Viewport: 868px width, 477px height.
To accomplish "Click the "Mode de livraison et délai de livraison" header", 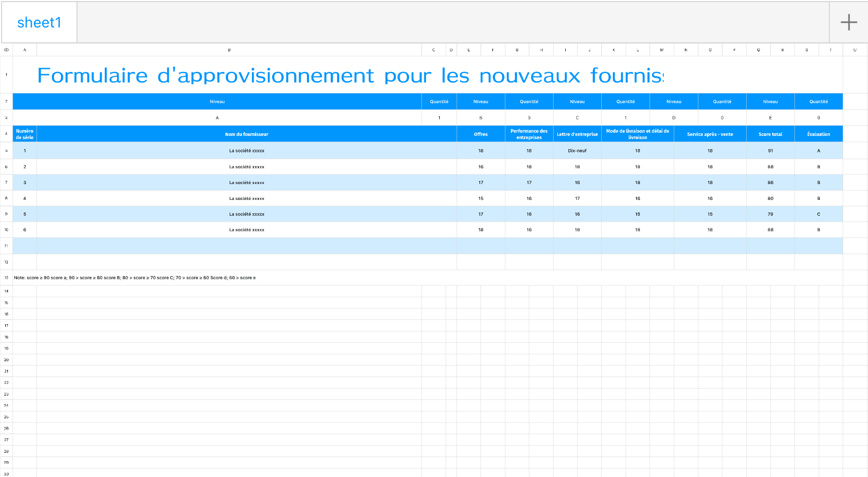I will [x=637, y=134].
